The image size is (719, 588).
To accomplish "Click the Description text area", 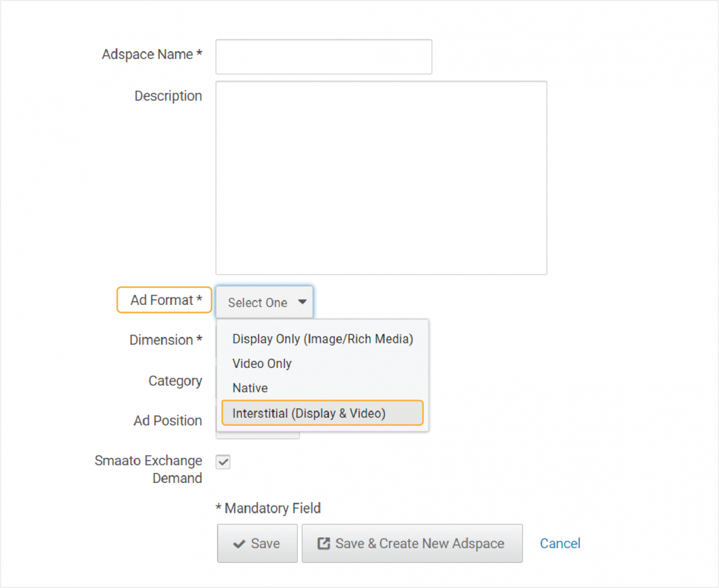I will [381, 177].
